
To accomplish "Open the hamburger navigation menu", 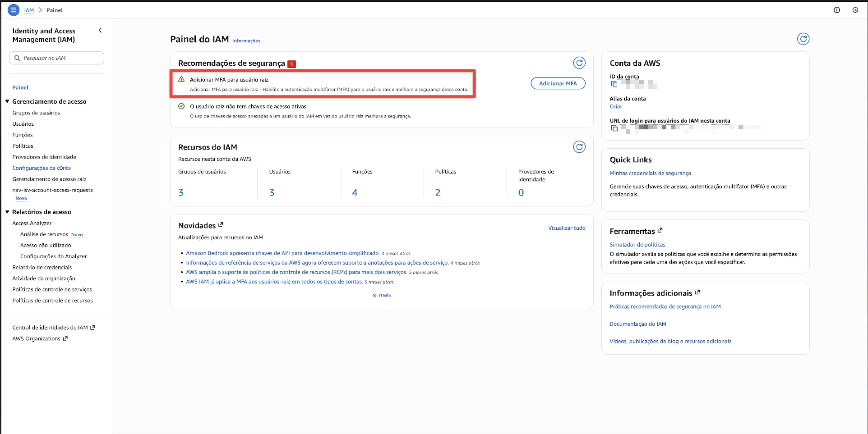I will tap(14, 10).
